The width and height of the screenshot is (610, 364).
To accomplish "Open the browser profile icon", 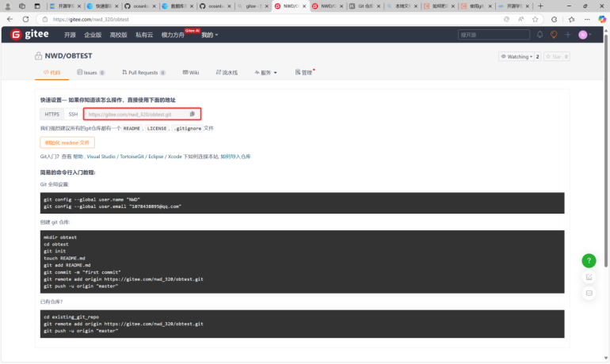I will [7, 6].
